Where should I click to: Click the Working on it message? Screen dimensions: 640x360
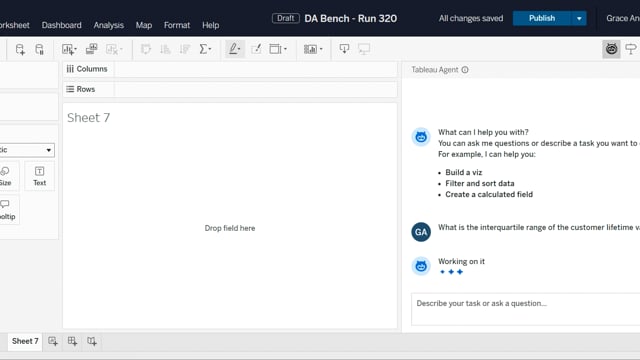(x=461, y=261)
